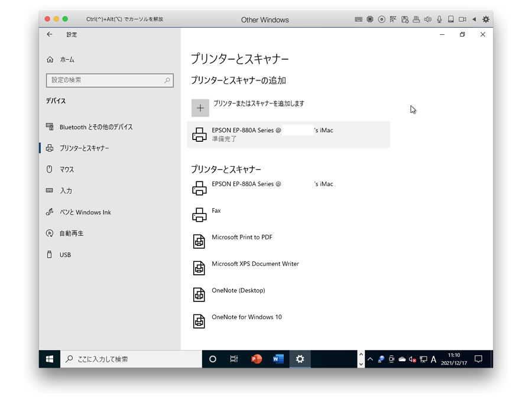
Task: Open USB settings page
Action: [109, 255]
